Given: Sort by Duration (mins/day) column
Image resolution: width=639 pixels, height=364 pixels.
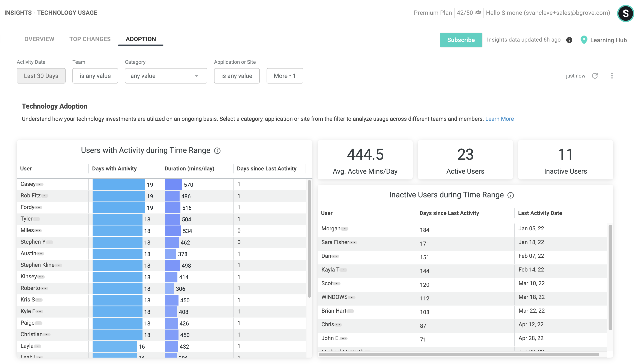Looking at the screenshot, I should pyautogui.click(x=189, y=169).
